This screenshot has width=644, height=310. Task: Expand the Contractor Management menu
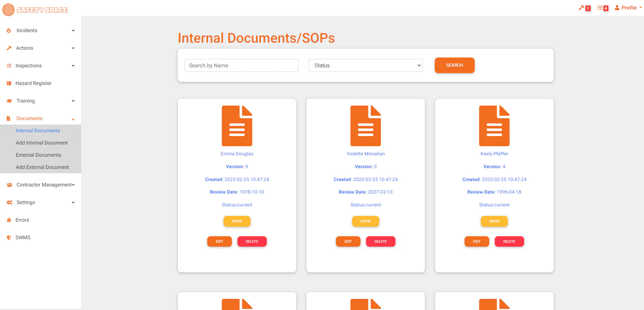pos(41,185)
